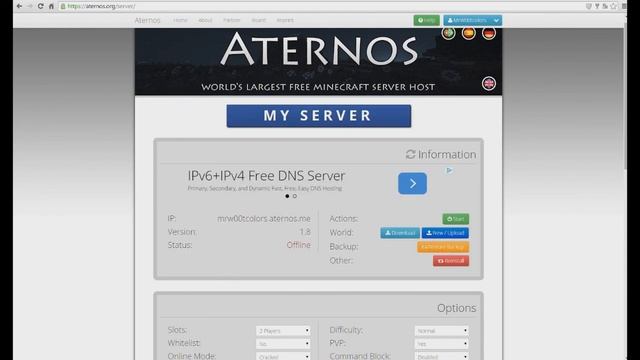Click the New / Upload world button
640x360 pixels.
pyautogui.click(x=445, y=233)
